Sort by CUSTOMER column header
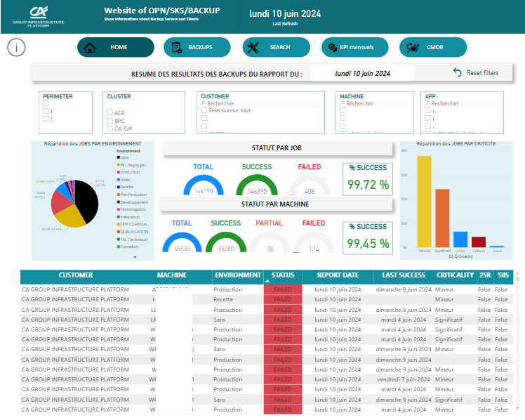Viewport: 525px width, 420px height. pos(76,275)
